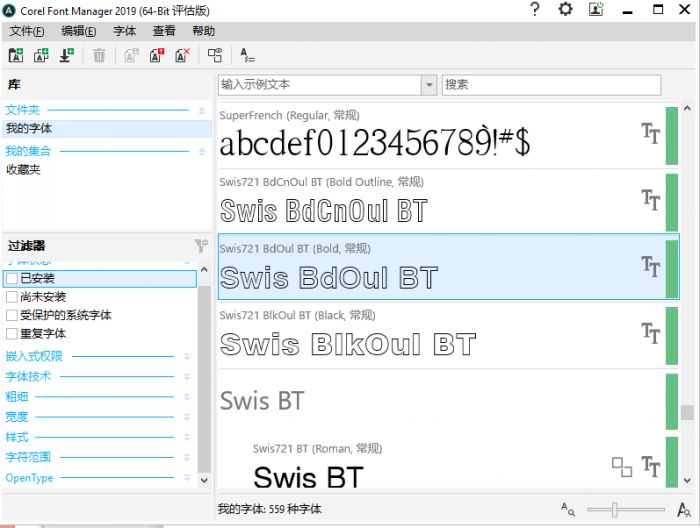
Task: Click the trash delete toolbar icon
Action: click(x=99, y=55)
